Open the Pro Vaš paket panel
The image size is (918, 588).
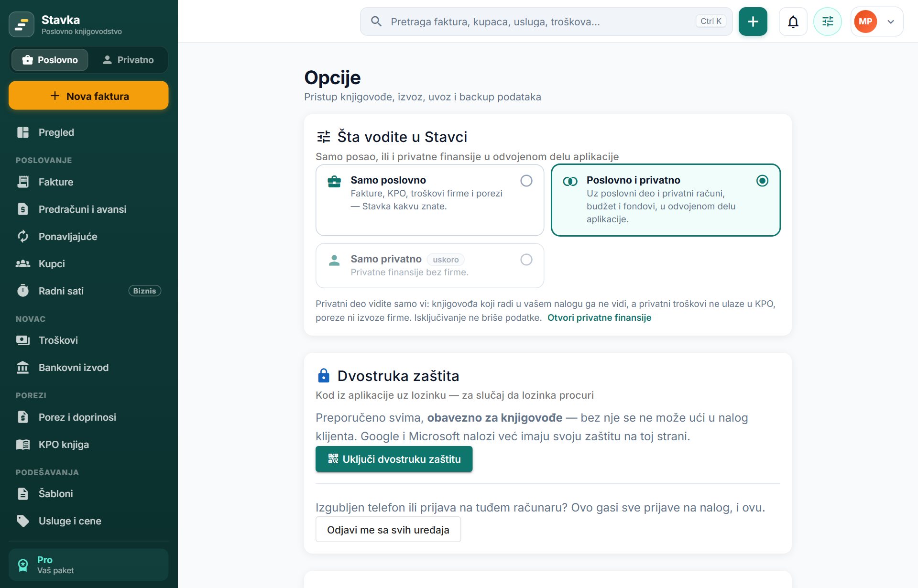pos(88,565)
